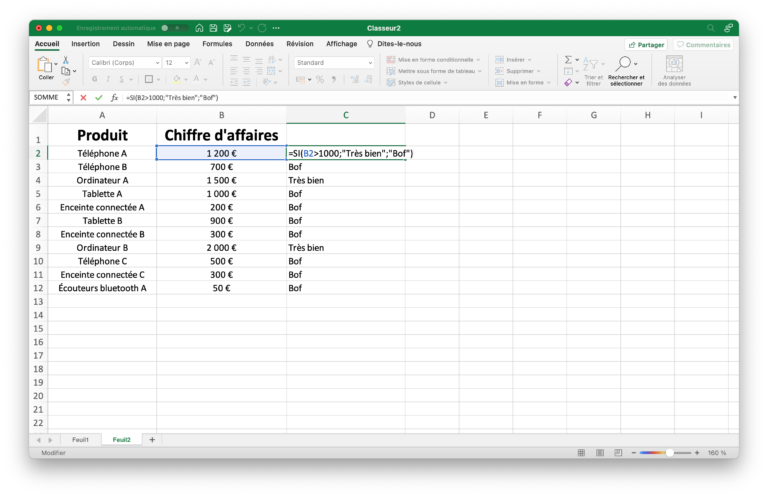Cancel the formula with the red X
This screenshot has width=768, height=497.
coord(83,97)
